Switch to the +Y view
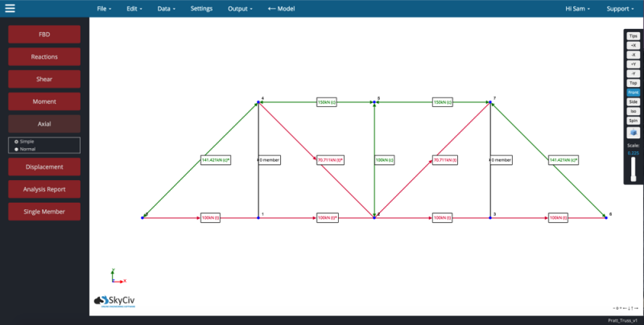The image size is (644, 325). [634, 64]
